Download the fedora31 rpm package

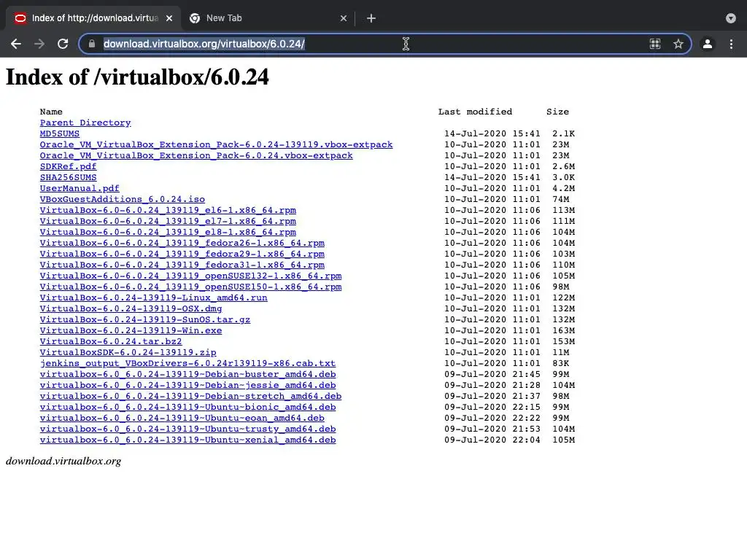182,265
